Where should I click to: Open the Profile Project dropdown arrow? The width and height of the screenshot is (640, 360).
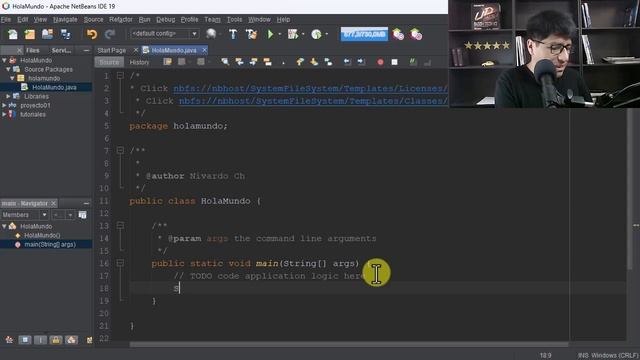pyautogui.click(x=327, y=34)
